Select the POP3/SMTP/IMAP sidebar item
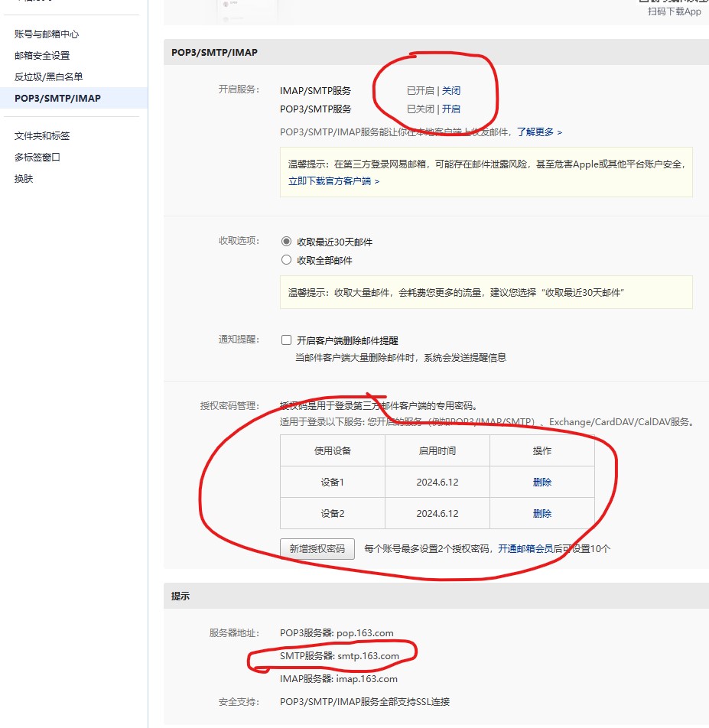This screenshot has width=709, height=728. [x=57, y=99]
